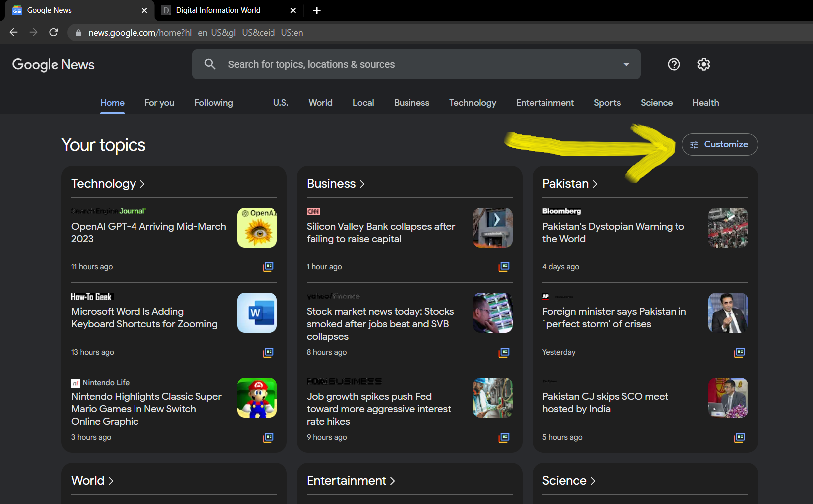This screenshot has width=813, height=504.
Task: Expand the Business topic section
Action: (336, 184)
